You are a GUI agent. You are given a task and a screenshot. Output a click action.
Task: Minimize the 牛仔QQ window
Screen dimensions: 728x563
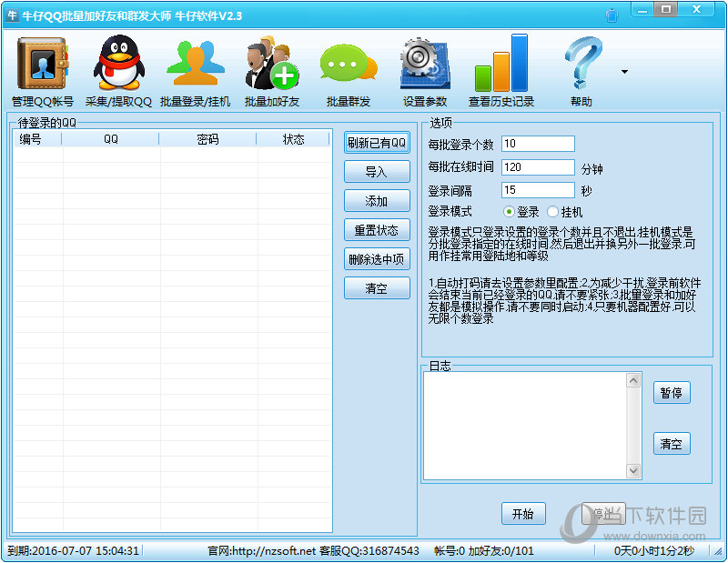(642, 10)
